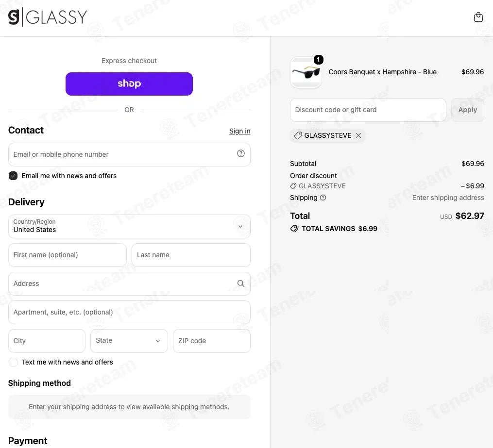Viewport: 493px width, 448px height.
Task: Click the Glassy logo in header
Action: (x=48, y=17)
